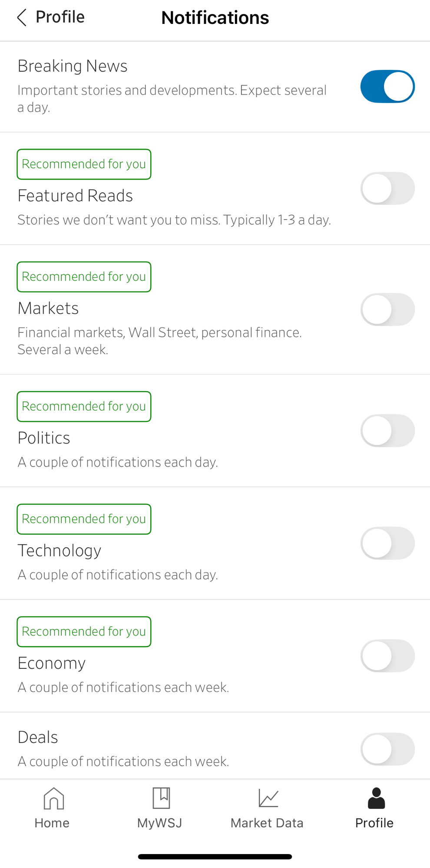Image resolution: width=430 pixels, height=868 pixels.
Task: Turn on Markets notifications switch
Action: (x=387, y=310)
